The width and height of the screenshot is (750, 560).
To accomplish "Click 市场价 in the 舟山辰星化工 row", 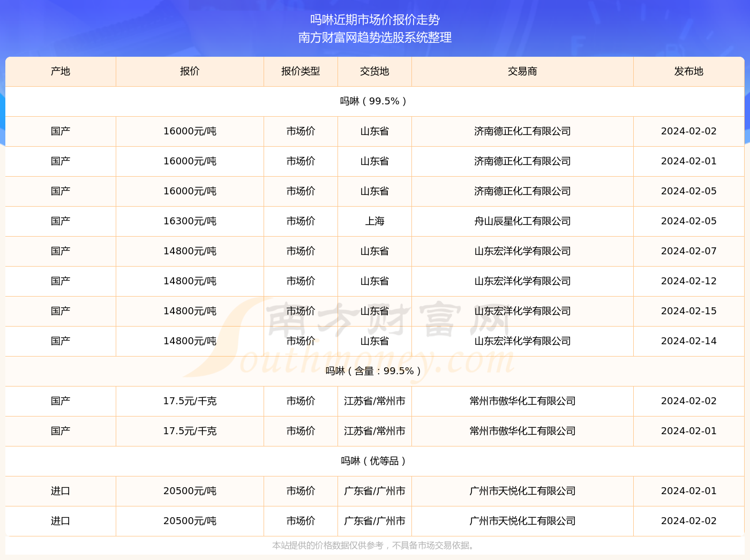I will click(x=301, y=221).
